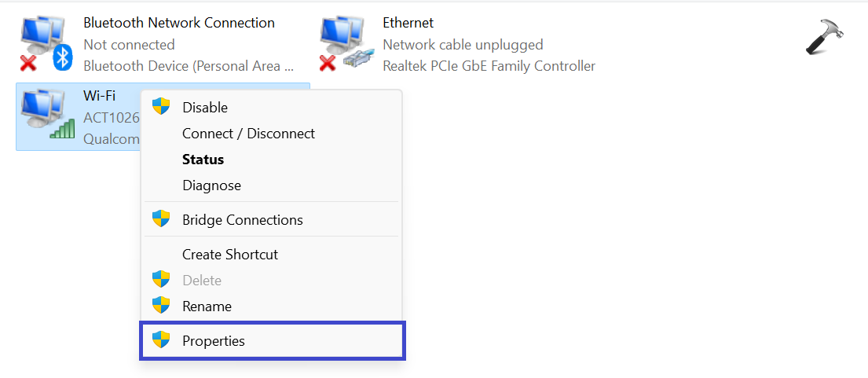The width and height of the screenshot is (868, 378).
Task: Click the shield icon beside Disable
Action: (x=161, y=107)
